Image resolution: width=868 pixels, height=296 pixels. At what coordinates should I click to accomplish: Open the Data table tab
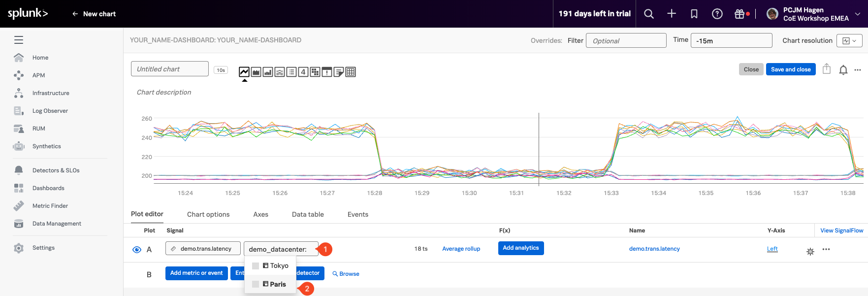tap(308, 214)
